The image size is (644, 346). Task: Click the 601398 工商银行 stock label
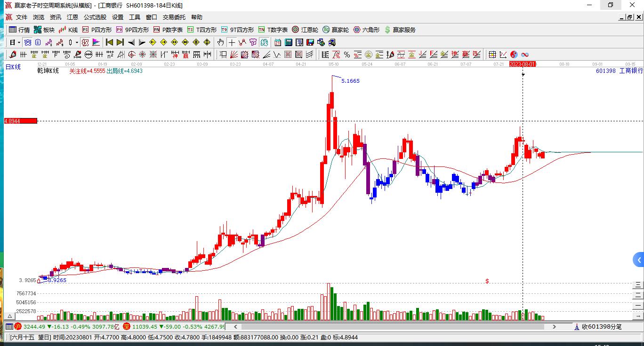[x=619, y=71]
